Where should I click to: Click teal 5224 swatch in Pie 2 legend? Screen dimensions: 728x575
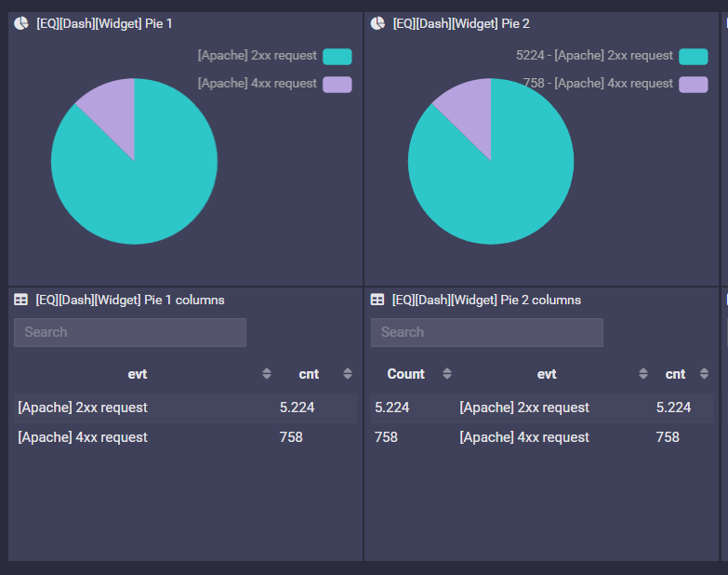point(694,57)
